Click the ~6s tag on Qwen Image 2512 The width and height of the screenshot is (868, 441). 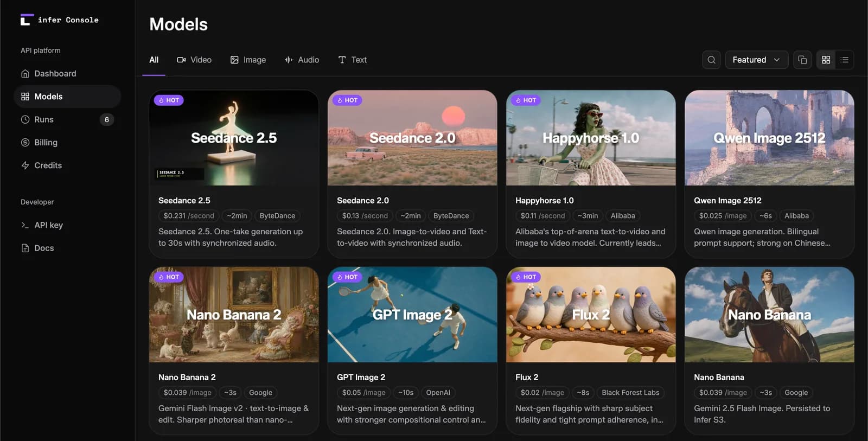765,216
